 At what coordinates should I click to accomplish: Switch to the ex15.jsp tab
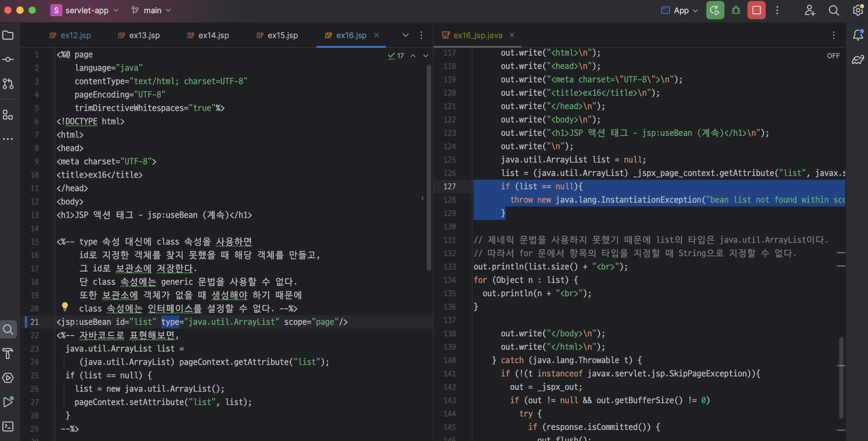pos(277,35)
